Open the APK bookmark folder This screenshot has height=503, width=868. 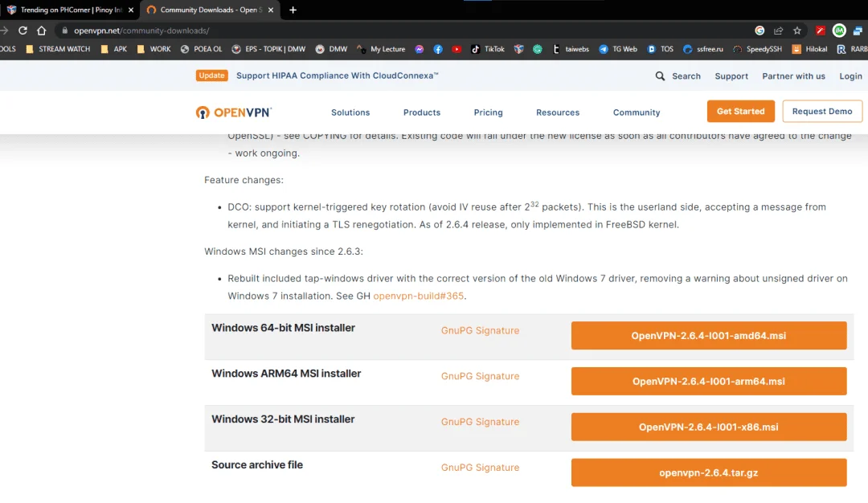[114, 49]
